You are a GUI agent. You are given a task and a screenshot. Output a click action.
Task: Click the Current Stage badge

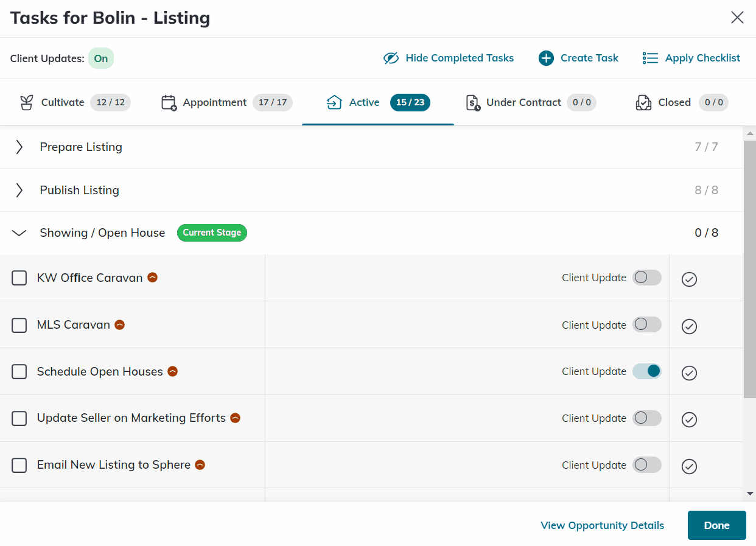click(212, 233)
